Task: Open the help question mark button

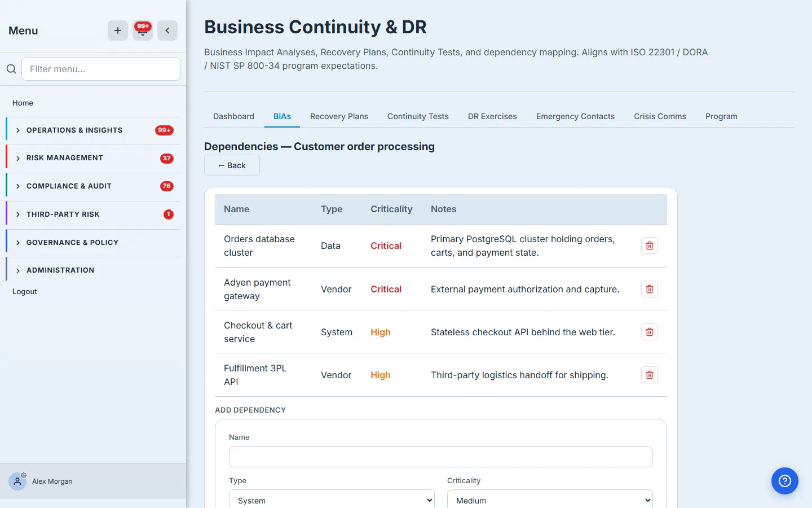Action: (785, 481)
